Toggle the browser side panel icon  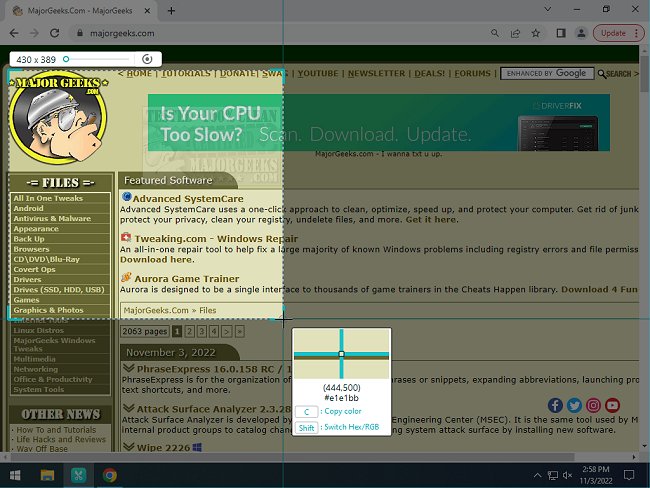(x=561, y=33)
